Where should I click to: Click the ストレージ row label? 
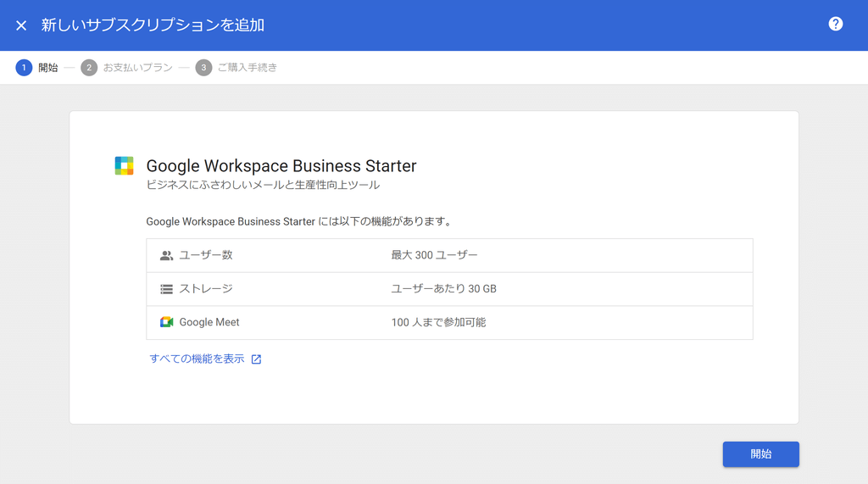206,288
